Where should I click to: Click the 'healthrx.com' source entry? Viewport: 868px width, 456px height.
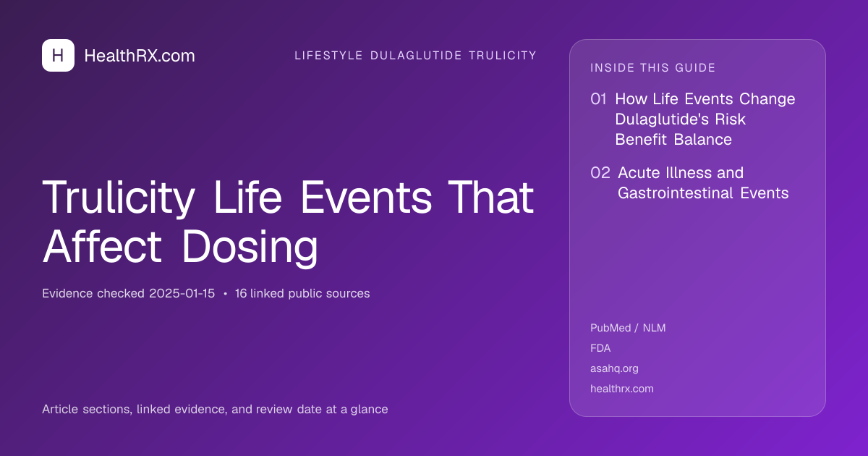(622, 389)
